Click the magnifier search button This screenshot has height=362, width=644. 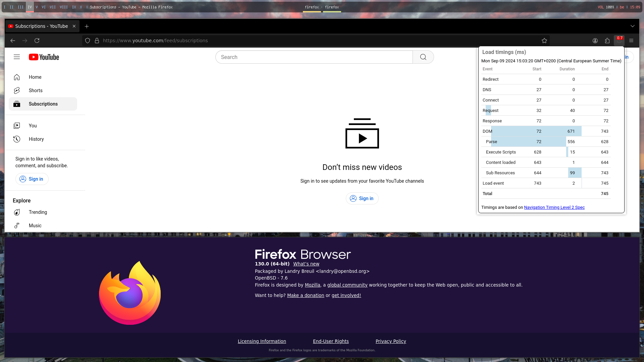[x=423, y=57]
